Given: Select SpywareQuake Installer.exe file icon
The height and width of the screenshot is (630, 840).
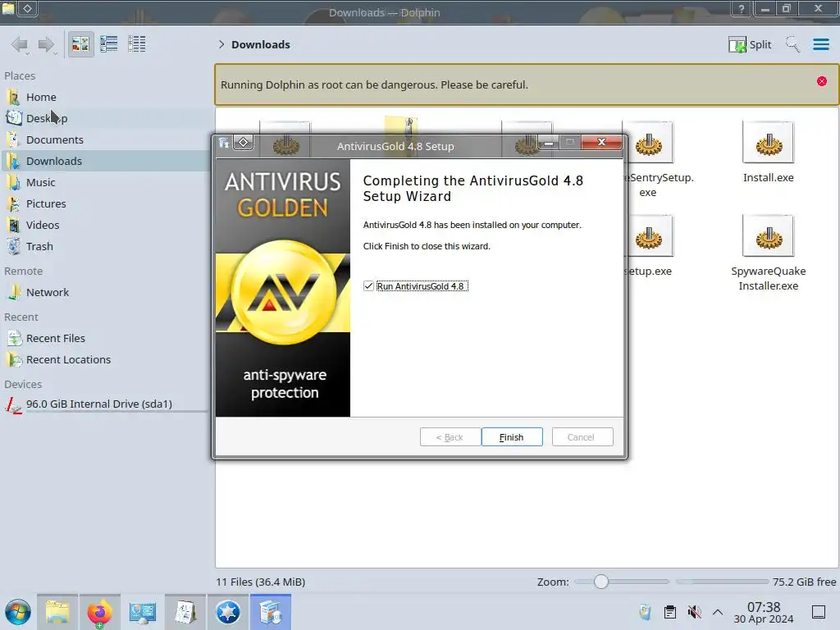Looking at the screenshot, I should tap(768, 236).
